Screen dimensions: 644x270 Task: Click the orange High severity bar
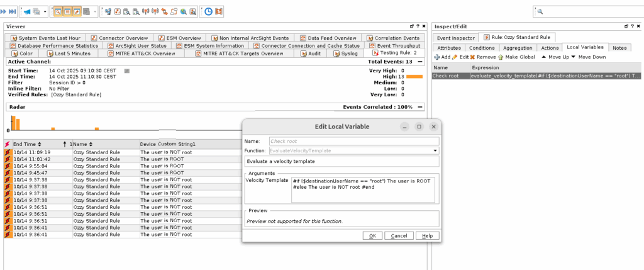point(414,76)
